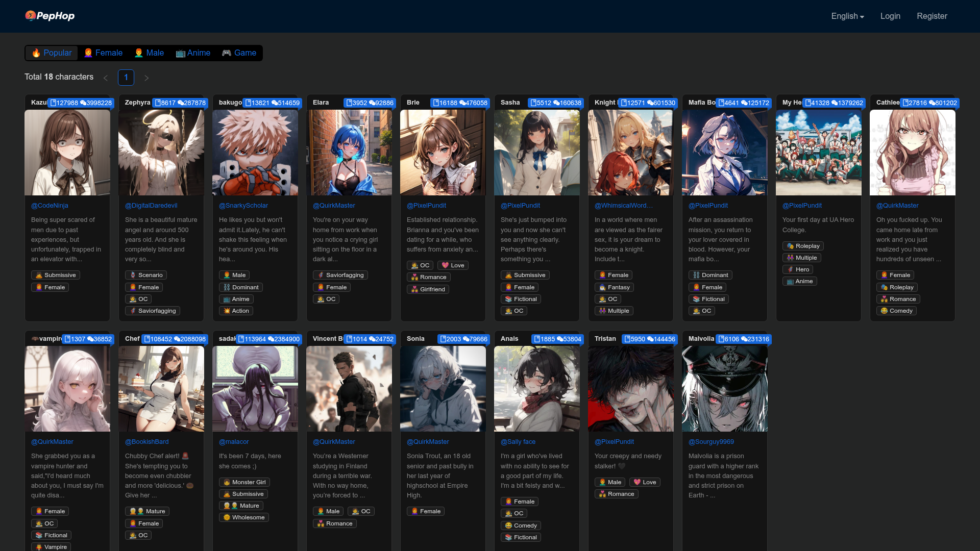Click Wholesome tag on sadak card
Screen dimensions: 980x551
pos(244,517)
